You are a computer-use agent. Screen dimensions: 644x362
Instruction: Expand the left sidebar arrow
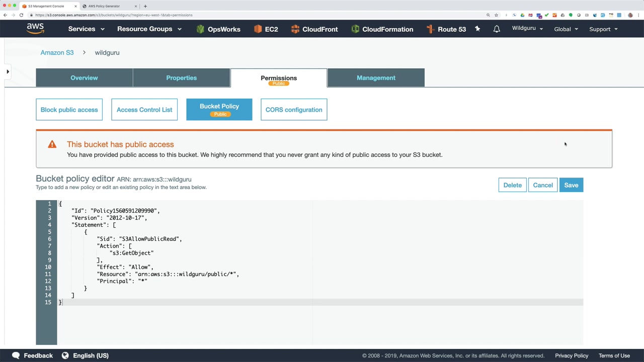point(8,72)
